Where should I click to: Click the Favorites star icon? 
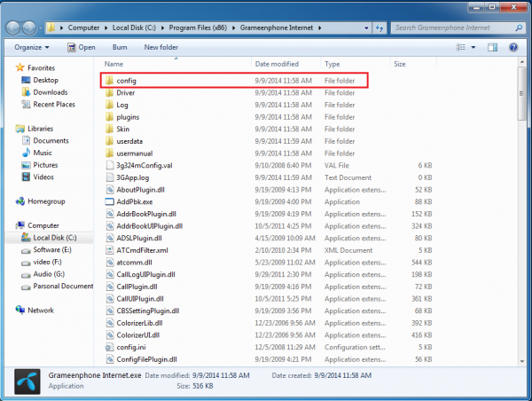[x=20, y=67]
